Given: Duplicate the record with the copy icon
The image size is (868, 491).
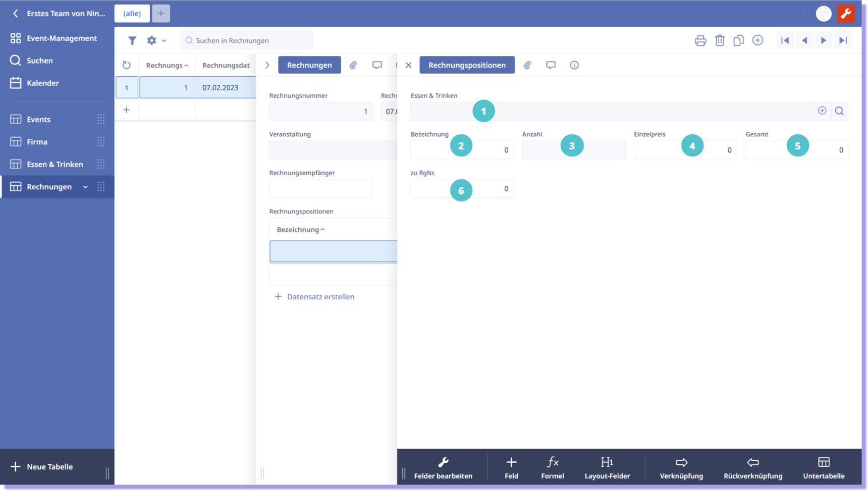Looking at the screenshot, I should [738, 41].
